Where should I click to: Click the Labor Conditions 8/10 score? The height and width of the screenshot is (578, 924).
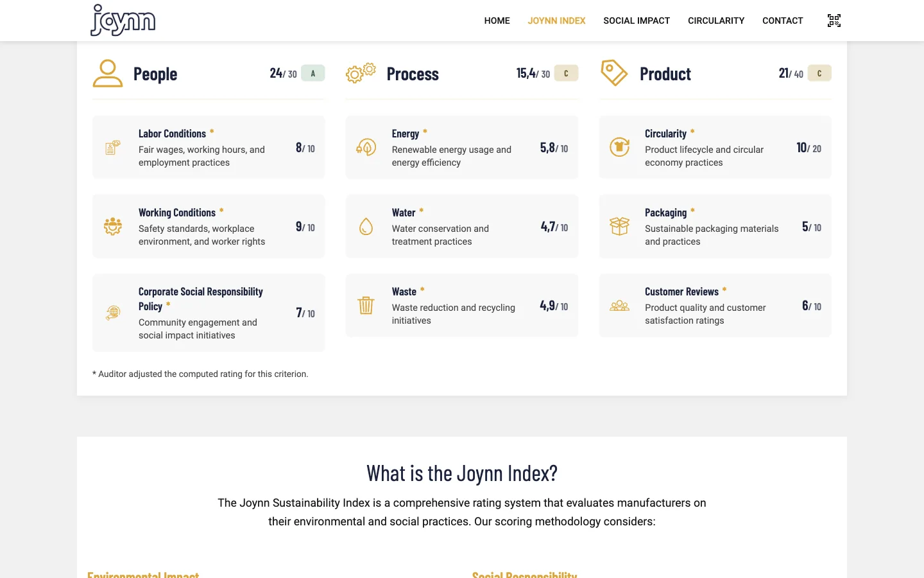pyautogui.click(x=305, y=148)
